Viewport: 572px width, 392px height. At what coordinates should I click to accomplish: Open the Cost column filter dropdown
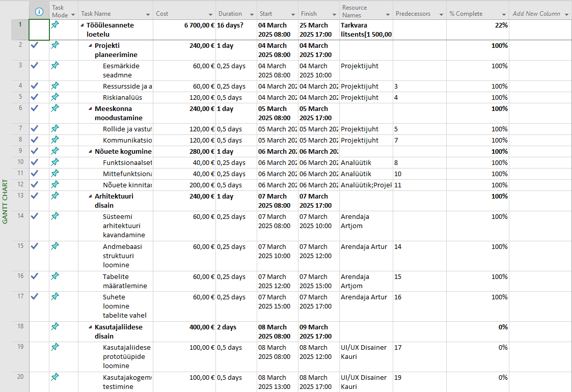point(210,14)
